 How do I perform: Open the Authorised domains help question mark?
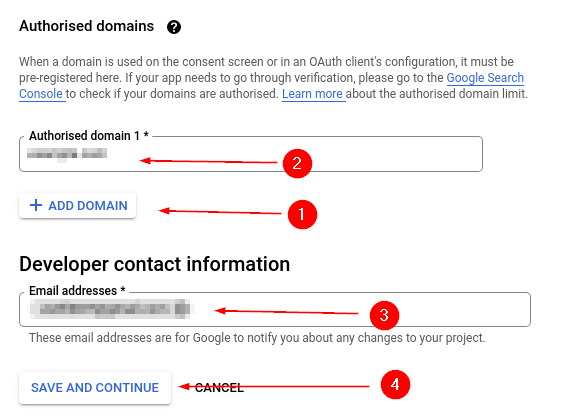coord(174,27)
